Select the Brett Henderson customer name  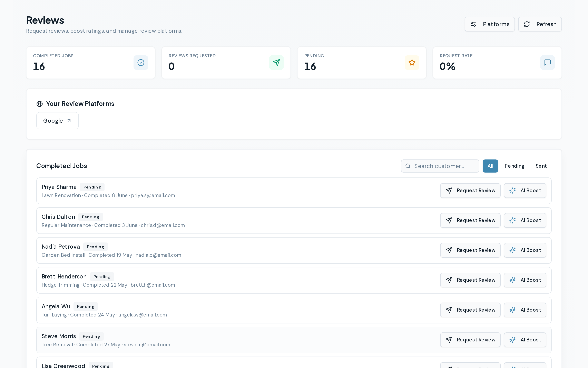[64, 276]
